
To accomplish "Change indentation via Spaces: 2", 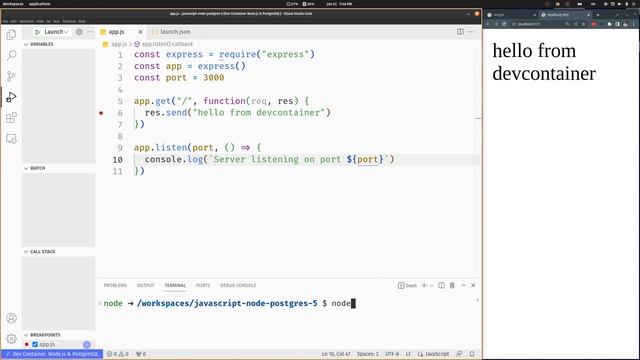I will [x=368, y=354].
